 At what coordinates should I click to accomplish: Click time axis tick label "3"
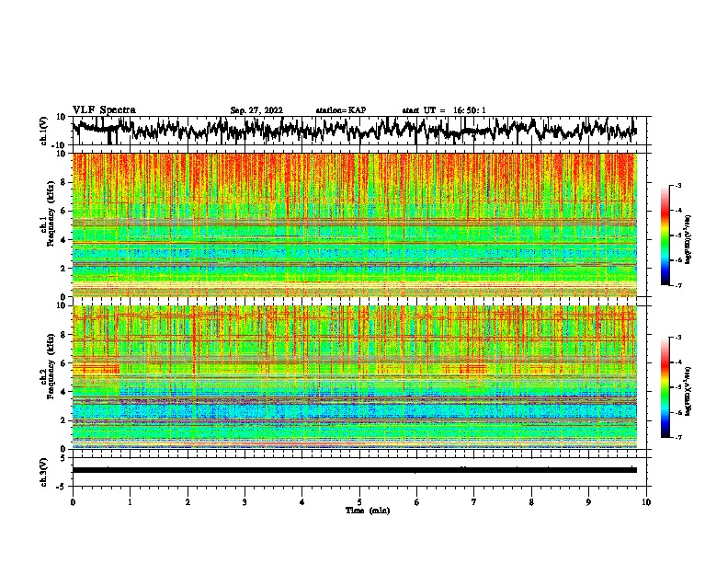coord(245,502)
